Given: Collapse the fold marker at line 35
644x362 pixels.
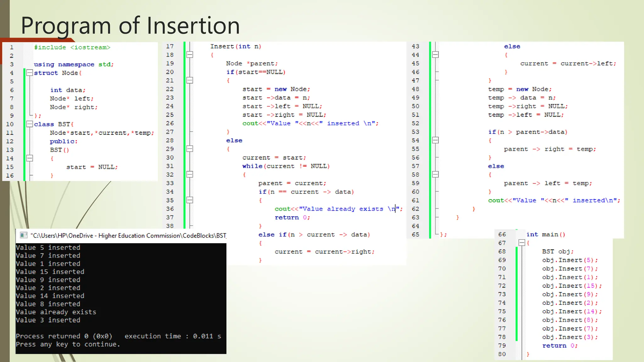Looking at the screenshot, I should [190, 200].
